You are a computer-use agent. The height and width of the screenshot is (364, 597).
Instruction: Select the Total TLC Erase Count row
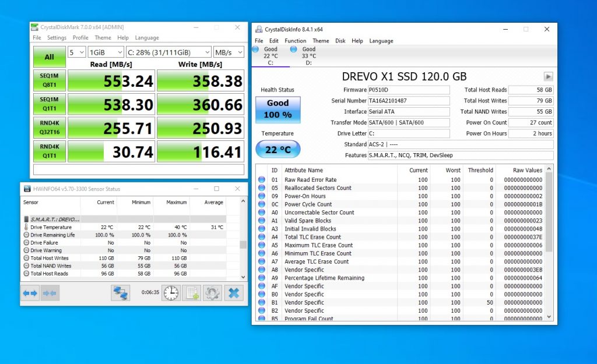point(401,237)
